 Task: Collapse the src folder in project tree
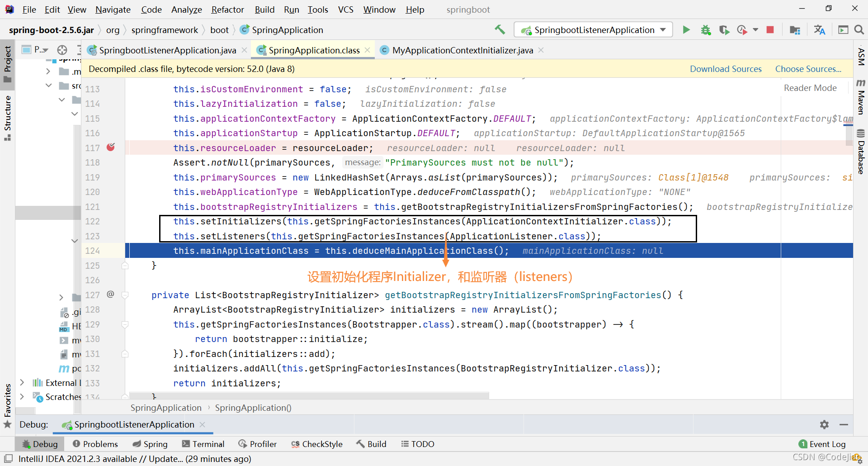tap(48, 86)
